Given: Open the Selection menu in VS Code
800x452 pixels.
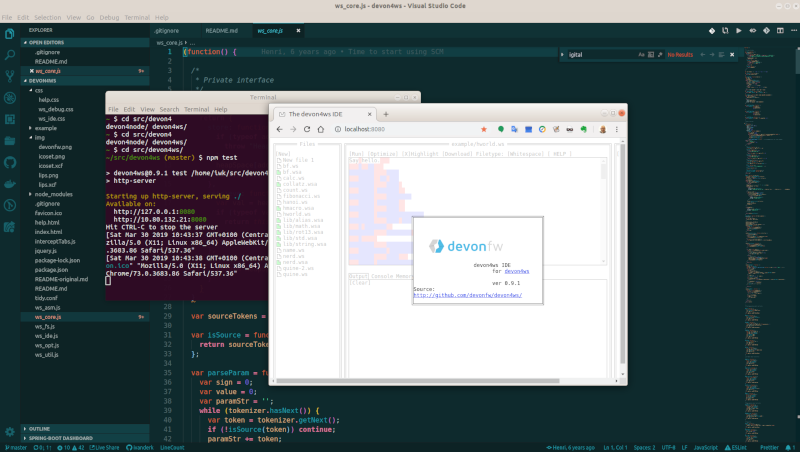Looking at the screenshot, I should coord(47,17).
